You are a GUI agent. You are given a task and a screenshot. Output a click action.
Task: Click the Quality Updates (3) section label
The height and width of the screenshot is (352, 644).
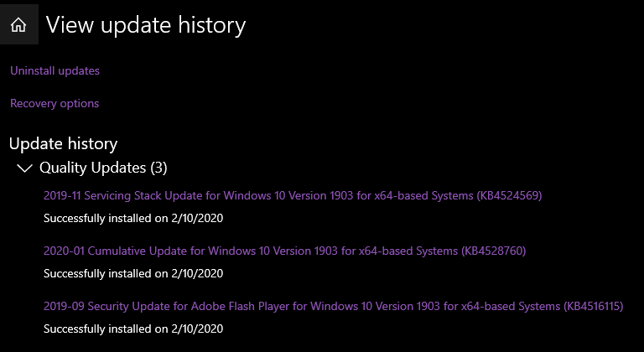click(x=103, y=168)
